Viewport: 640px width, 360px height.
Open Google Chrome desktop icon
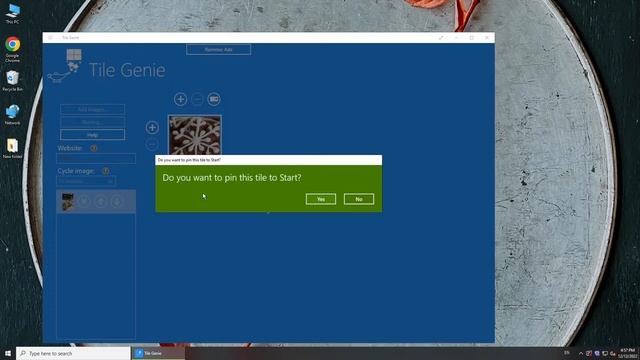click(12, 49)
